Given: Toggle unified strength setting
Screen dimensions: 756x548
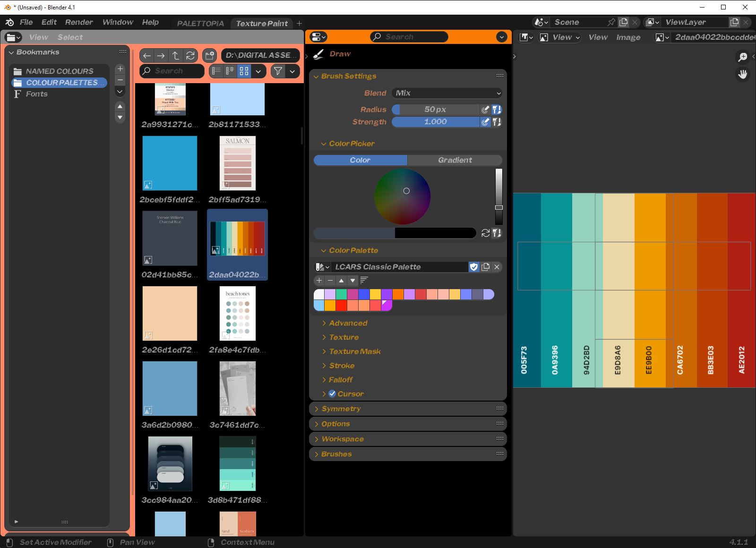Looking at the screenshot, I should tap(497, 122).
